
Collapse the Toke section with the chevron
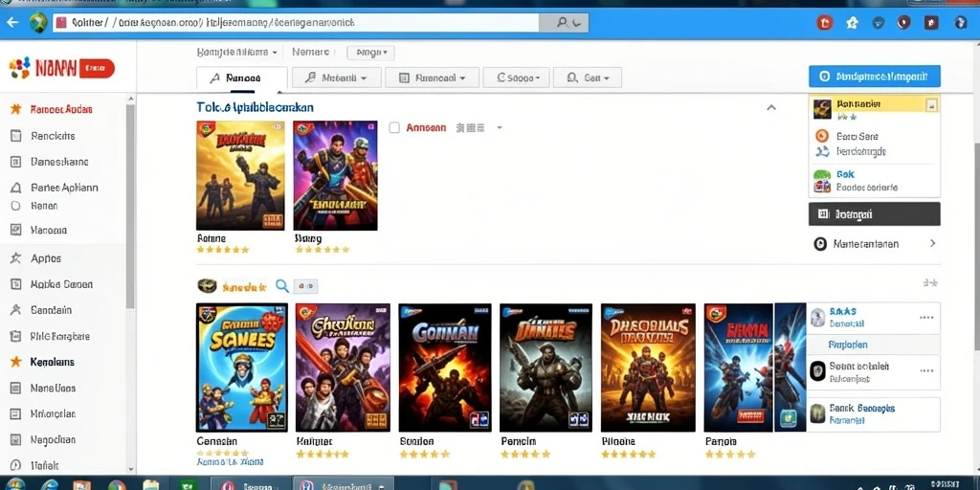771,107
